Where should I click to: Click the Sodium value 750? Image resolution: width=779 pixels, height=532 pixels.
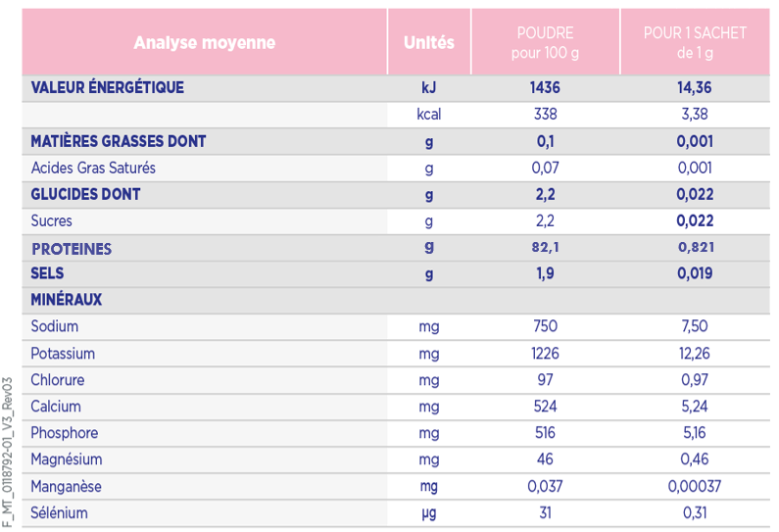pos(545,326)
